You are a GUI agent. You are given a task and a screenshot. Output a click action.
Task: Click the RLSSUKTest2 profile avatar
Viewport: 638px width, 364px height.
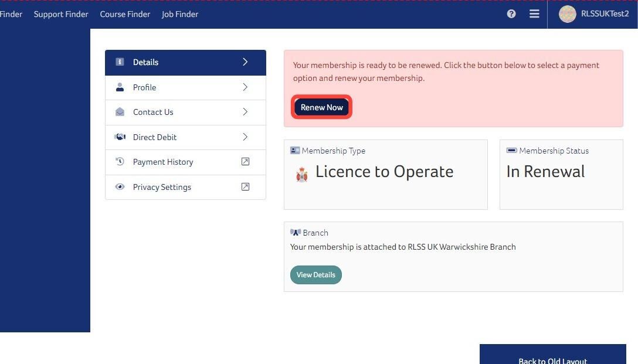[x=567, y=14]
